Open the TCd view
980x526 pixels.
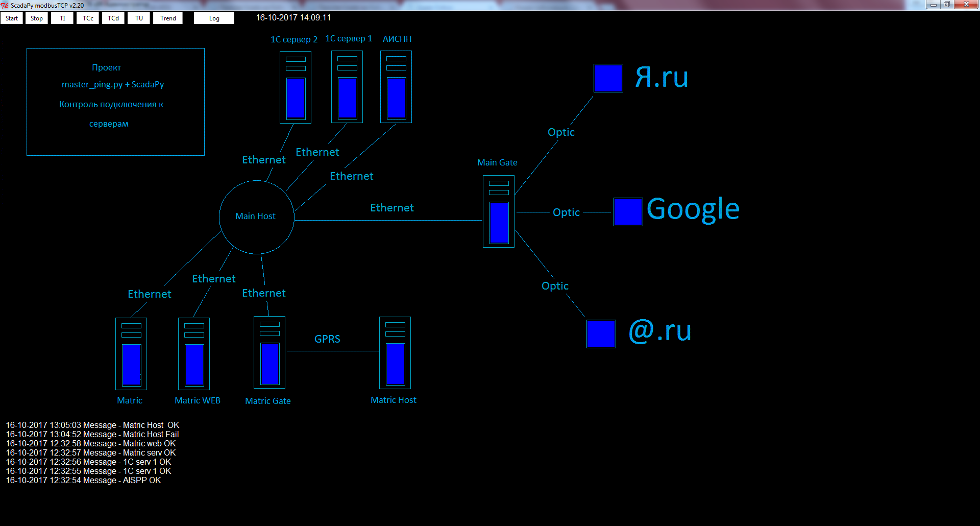tap(113, 18)
